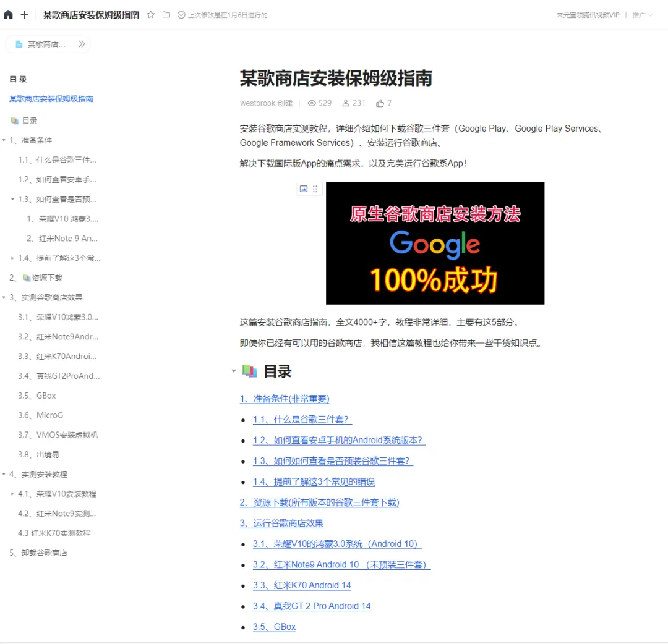Image resolution: width=668 pixels, height=644 pixels.
Task: Select 3.7、VMOS安装虚拟机 in sidebar
Action: [x=58, y=434]
